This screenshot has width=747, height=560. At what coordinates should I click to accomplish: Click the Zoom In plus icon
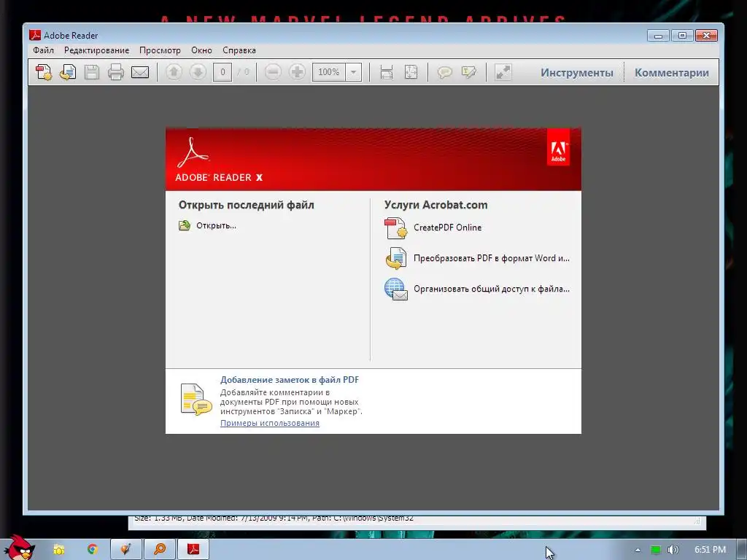pyautogui.click(x=298, y=72)
